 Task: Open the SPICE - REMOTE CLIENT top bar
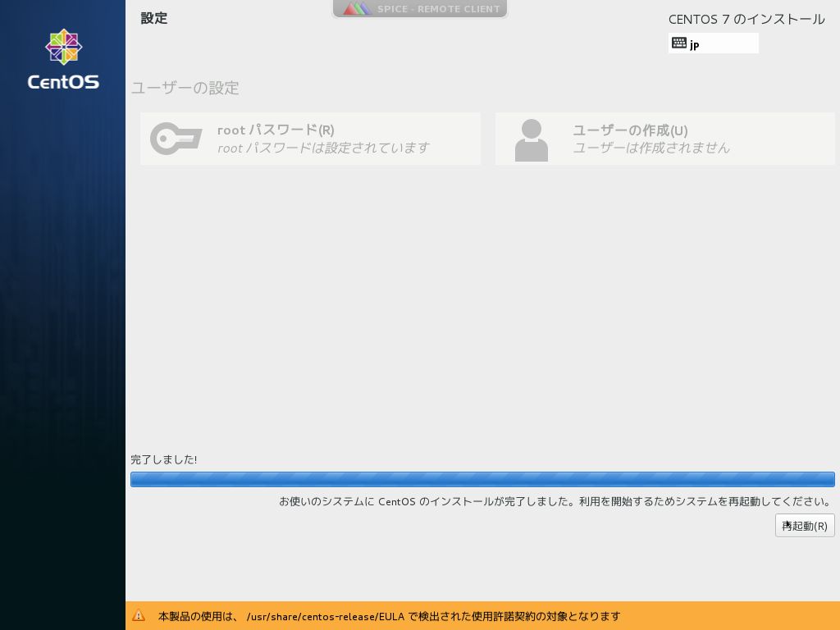coord(420,9)
